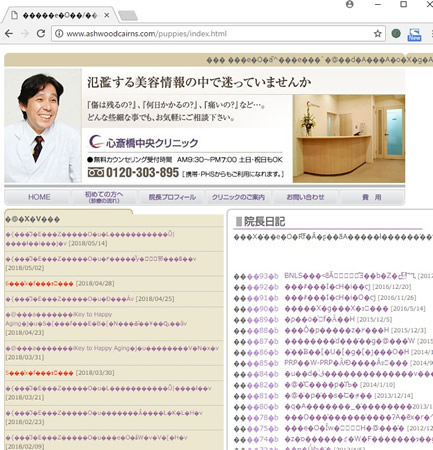Open diary entry starting with BNLS
Screen dimensions: 433x450
click(x=350, y=276)
